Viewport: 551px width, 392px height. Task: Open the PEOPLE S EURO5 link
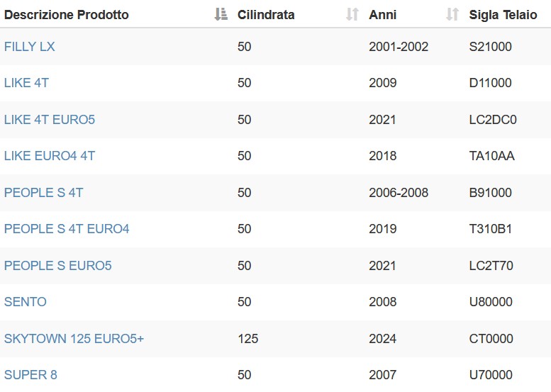click(58, 266)
